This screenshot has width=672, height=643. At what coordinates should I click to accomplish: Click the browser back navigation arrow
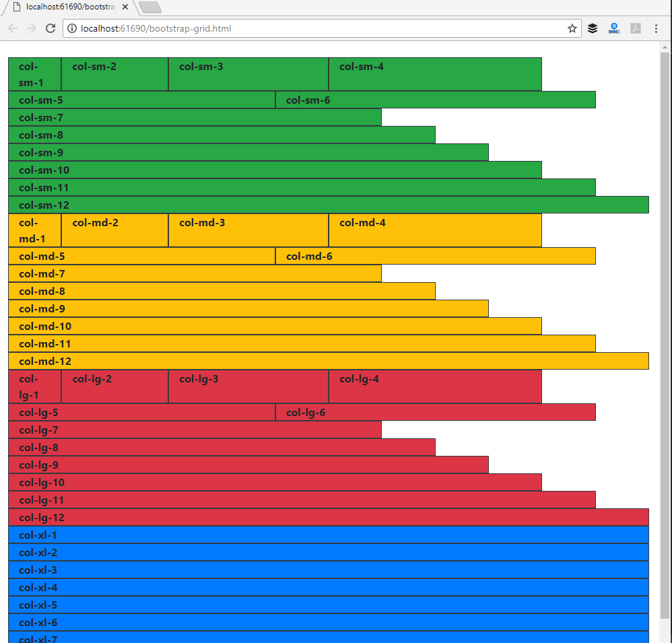point(12,28)
